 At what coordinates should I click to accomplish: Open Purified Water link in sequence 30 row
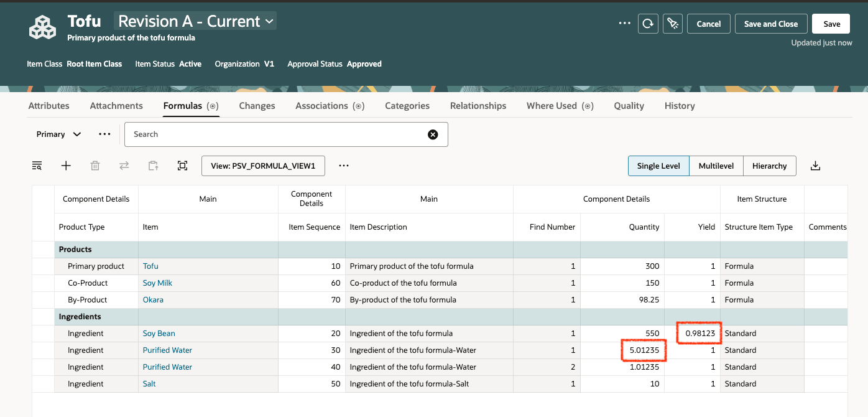pyautogui.click(x=167, y=350)
